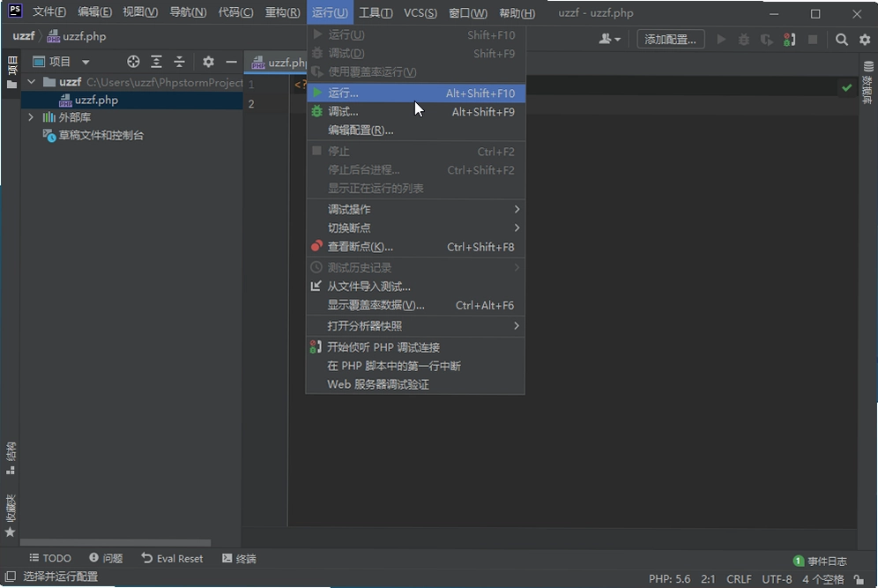Change UTF-8 encoding in status bar

[777, 579]
